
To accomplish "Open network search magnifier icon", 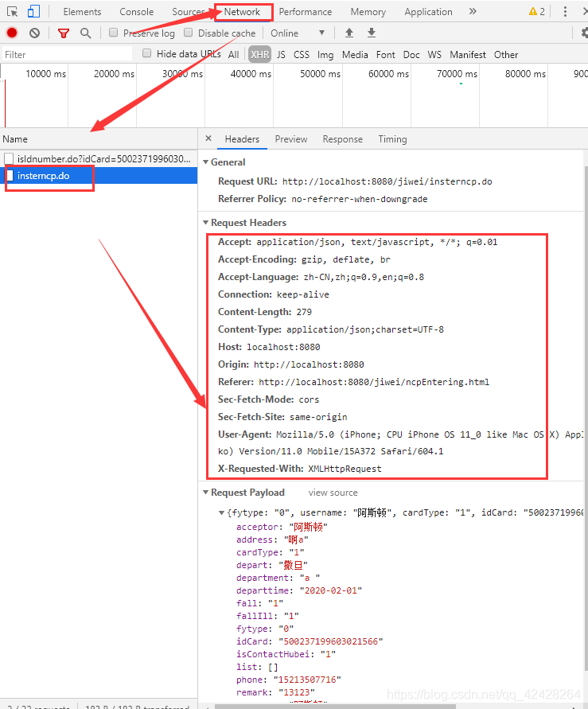I will coord(85,33).
